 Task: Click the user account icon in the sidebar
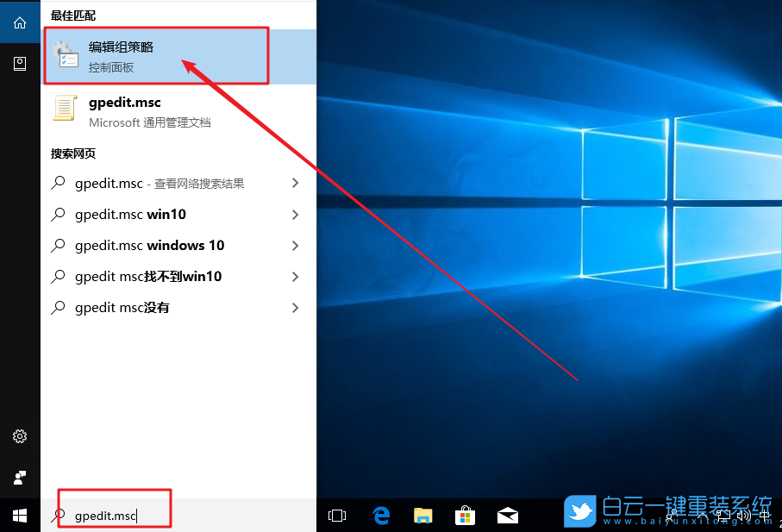(19, 477)
